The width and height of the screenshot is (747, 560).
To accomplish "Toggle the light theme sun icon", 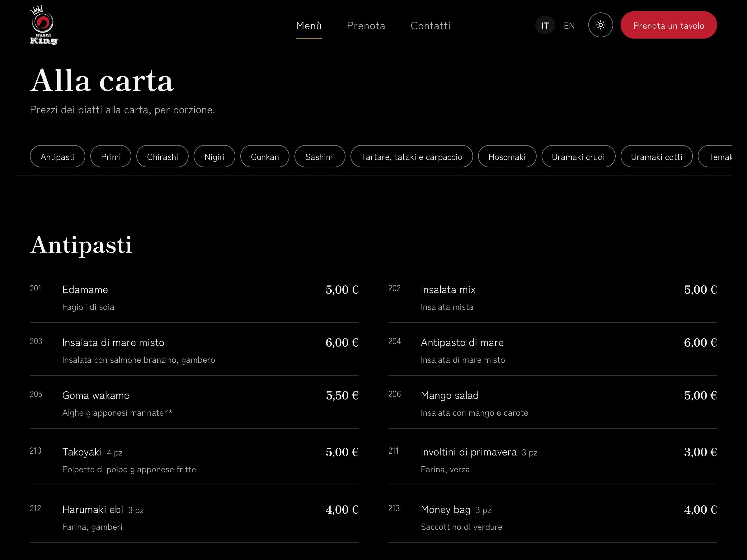I will click(x=600, y=25).
